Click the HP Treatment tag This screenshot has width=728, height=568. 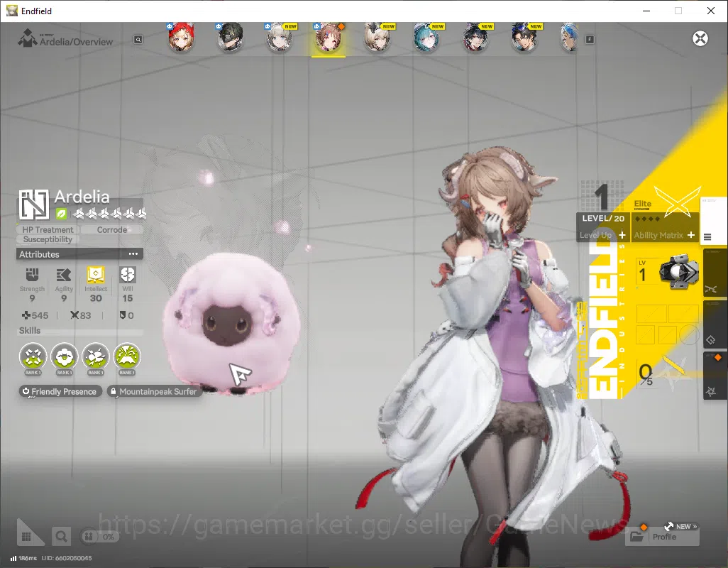point(48,229)
